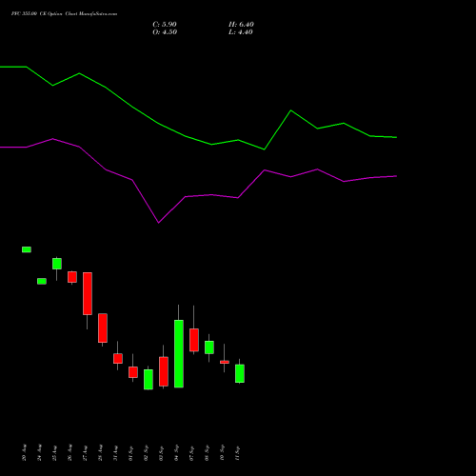Click the 01 Sep date axis label
Screen dimensions: 476x476
131,452
